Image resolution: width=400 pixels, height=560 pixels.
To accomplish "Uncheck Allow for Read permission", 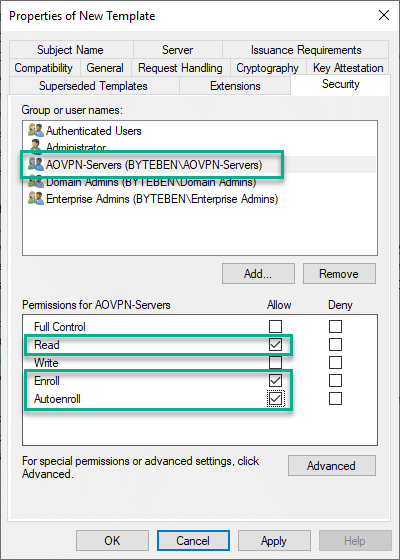I will point(275,344).
